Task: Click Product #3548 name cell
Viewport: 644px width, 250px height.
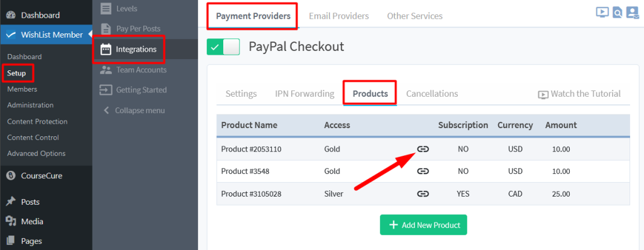Action: click(x=245, y=171)
